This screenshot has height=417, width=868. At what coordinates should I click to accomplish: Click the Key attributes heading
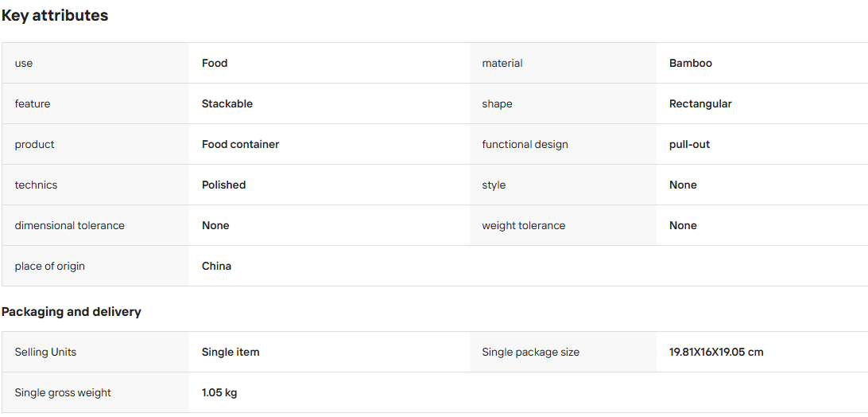pos(55,16)
